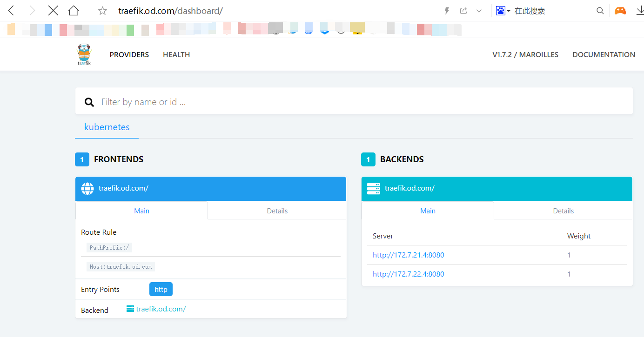Expand address bar dropdown chevron
Image resolution: width=644 pixels, height=337 pixels.
[x=479, y=11]
